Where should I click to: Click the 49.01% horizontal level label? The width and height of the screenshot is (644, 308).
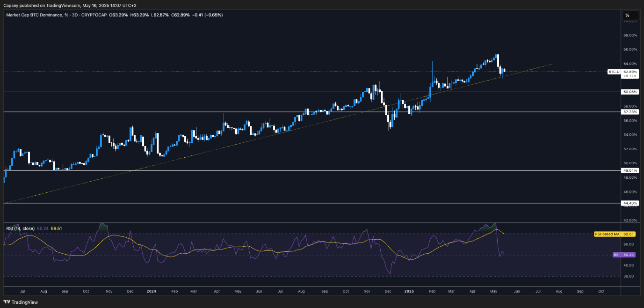(630, 171)
